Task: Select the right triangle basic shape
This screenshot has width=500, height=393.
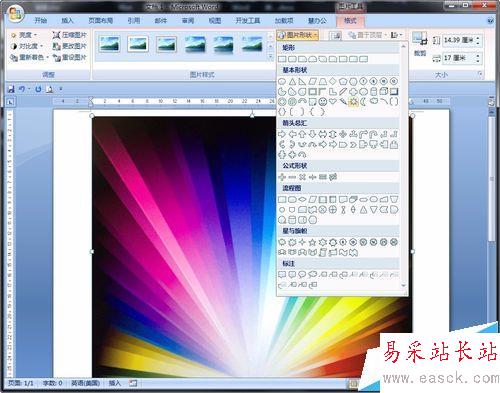Action: pyautogui.click(x=302, y=81)
